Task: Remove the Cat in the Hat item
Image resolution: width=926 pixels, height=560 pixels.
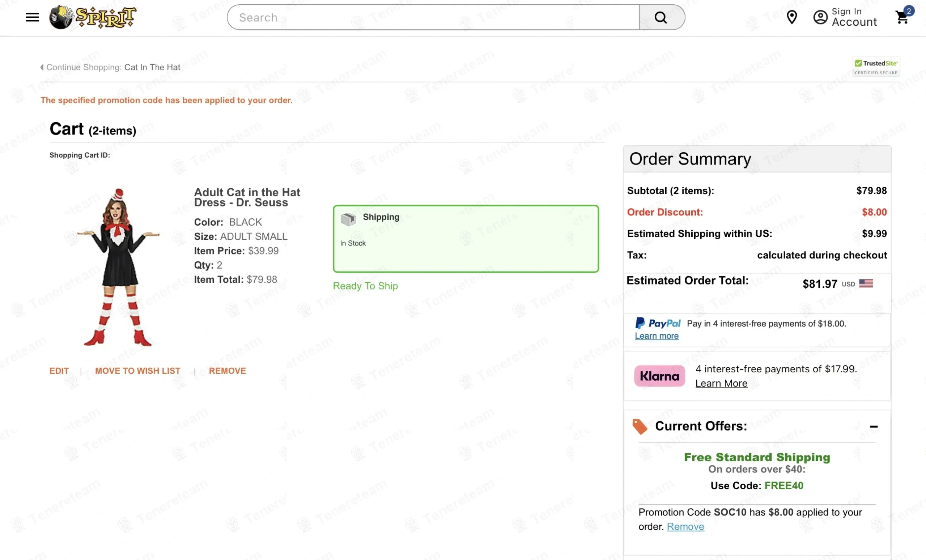Action: 228,371
